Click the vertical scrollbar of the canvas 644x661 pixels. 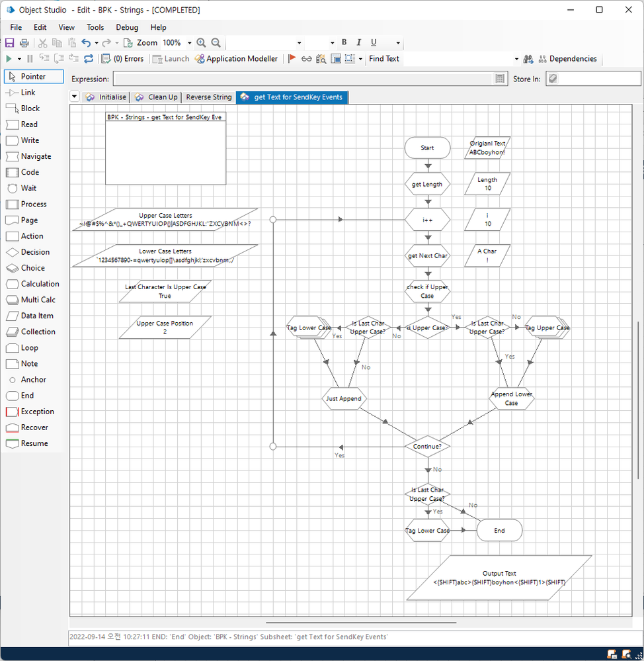(x=637, y=400)
